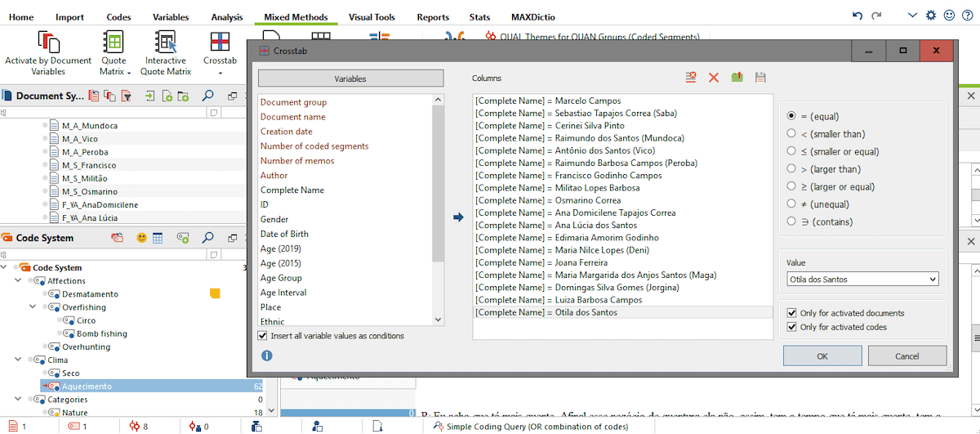The height and width of the screenshot is (434, 980).
Task: Open Interactive Quote Matrix tool
Action: coord(167,53)
